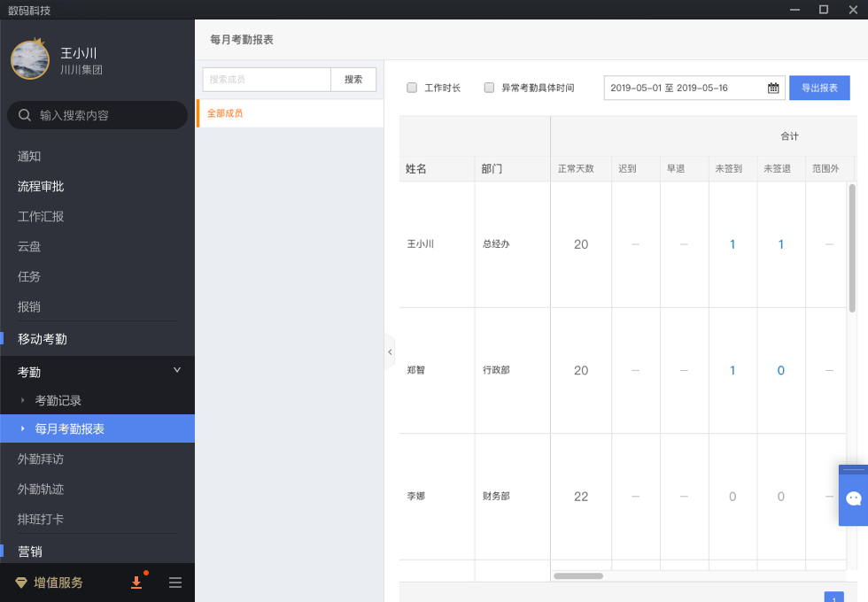Collapse the 考勤 section chevron
The width and height of the screenshot is (868, 602).
(177, 370)
